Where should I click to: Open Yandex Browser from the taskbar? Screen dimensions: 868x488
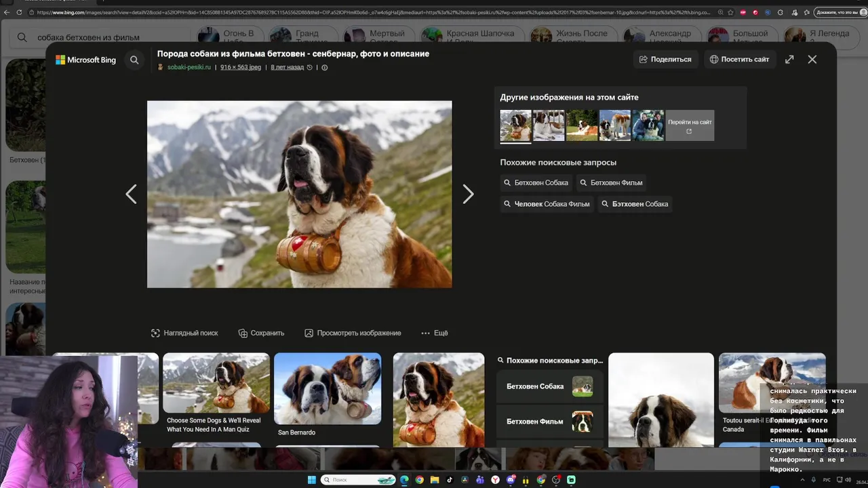tap(496, 480)
